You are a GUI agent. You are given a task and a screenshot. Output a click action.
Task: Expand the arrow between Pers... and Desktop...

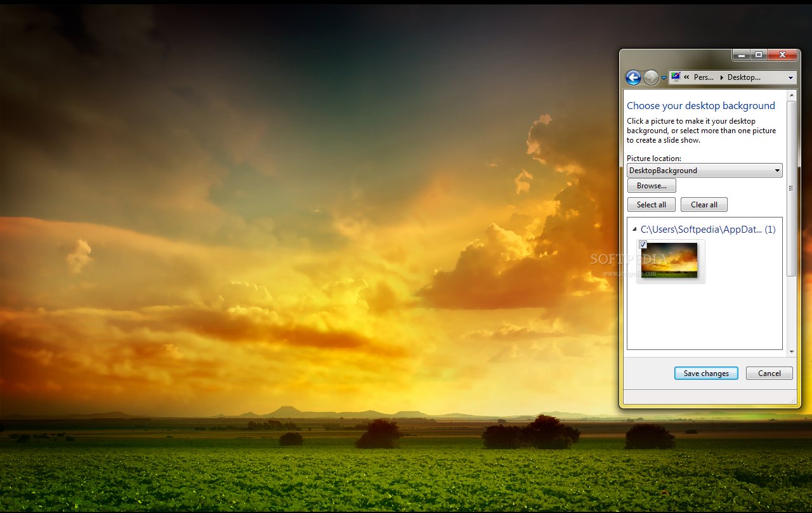coord(721,77)
